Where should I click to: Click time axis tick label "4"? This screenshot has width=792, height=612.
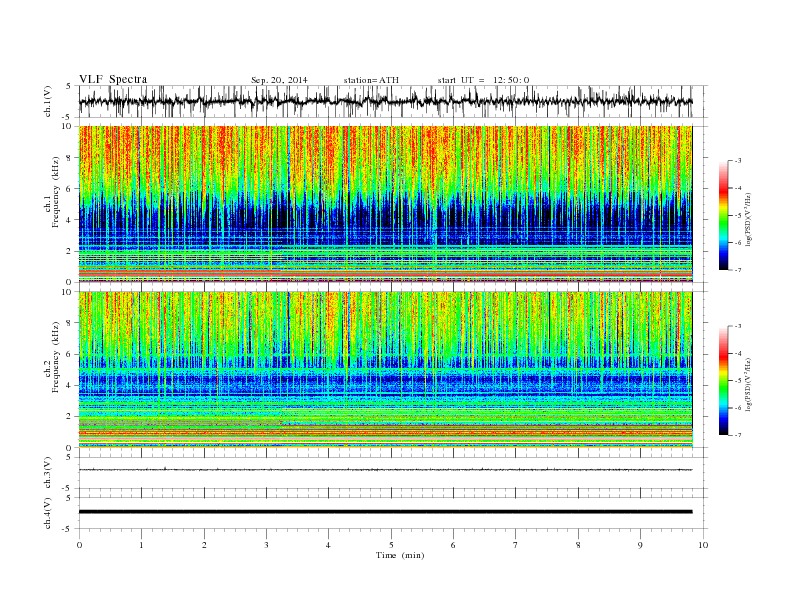328,545
